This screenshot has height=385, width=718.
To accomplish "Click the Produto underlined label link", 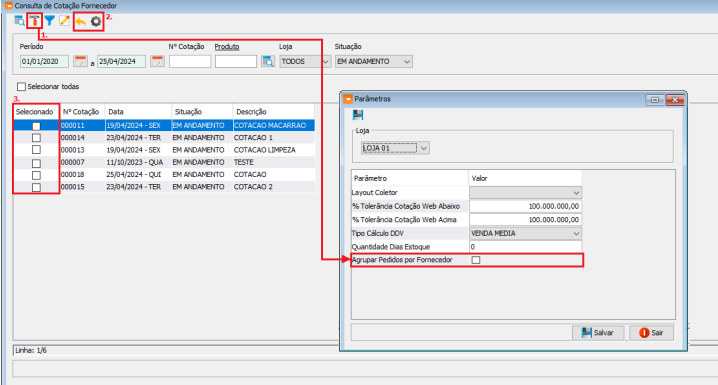I will [227, 47].
